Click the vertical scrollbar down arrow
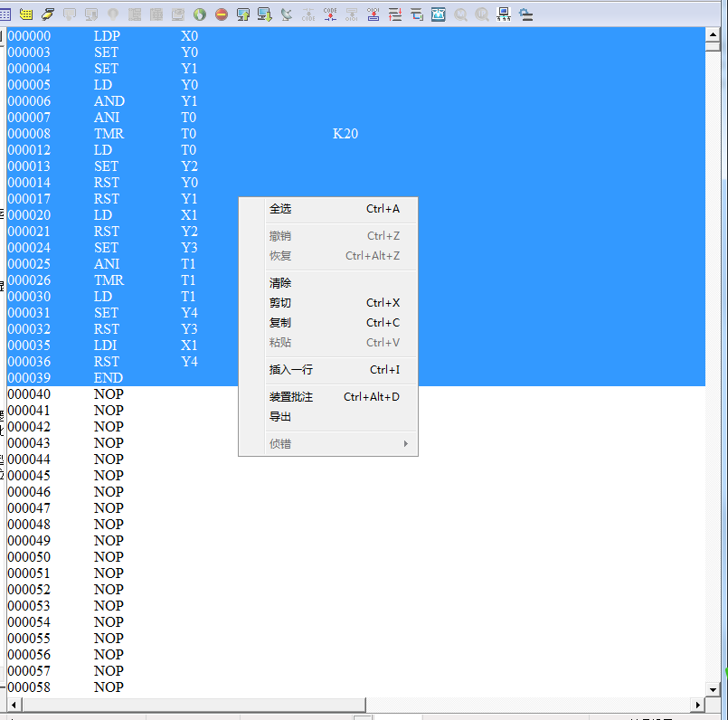728x720 pixels. (x=712, y=689)
